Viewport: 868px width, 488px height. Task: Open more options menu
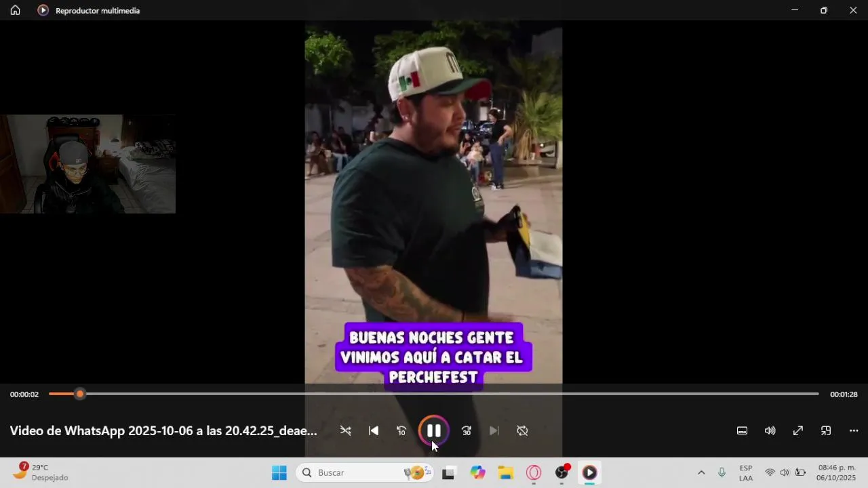pos(854,430)
